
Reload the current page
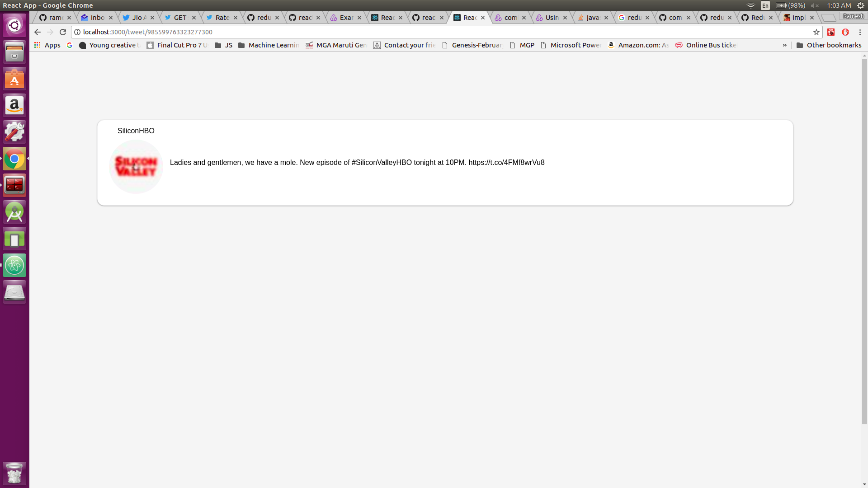pyautogui.click(x=63, y=32)
